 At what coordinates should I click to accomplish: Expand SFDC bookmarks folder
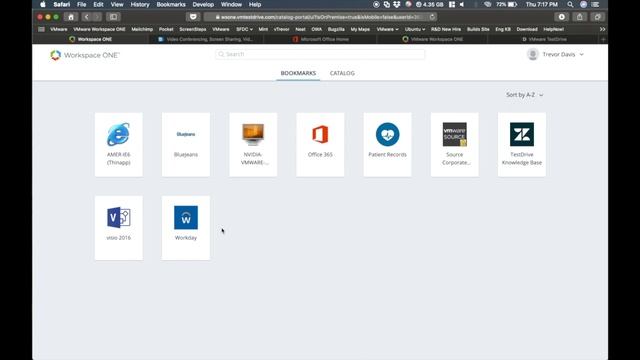pyautogui.click(x=244, y=29)
